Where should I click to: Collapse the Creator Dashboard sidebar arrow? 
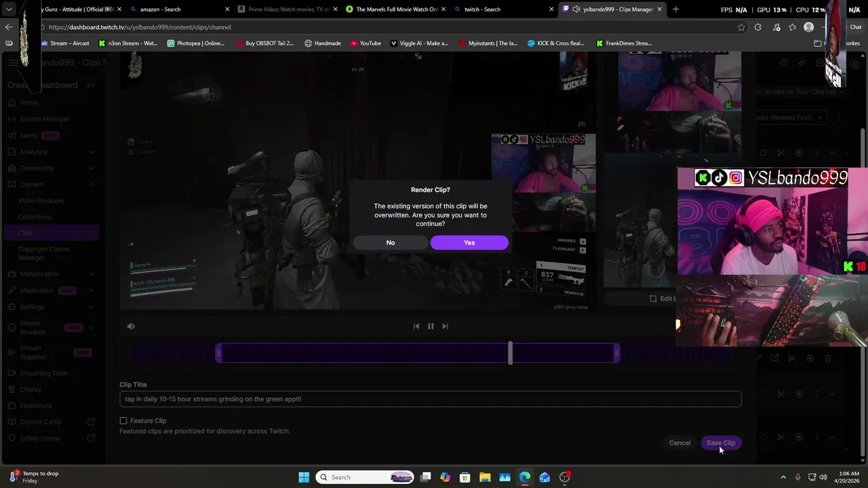90,85
